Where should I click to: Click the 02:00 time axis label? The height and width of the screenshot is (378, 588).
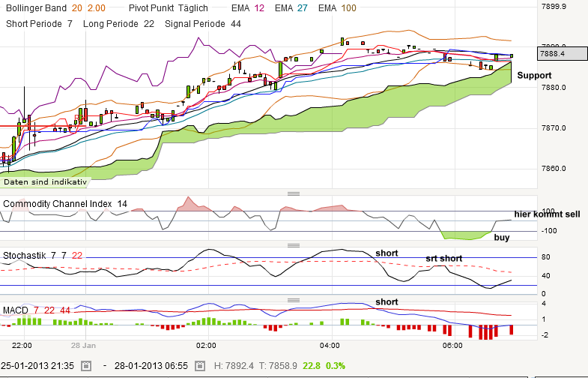pos(206,345)
